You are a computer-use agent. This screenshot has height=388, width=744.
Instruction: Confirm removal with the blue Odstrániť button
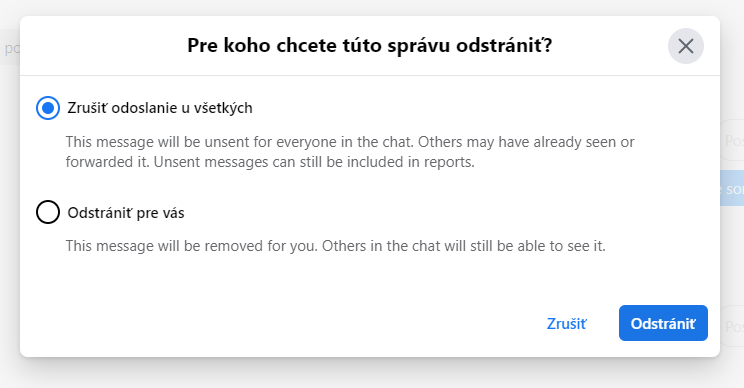click(x=663, y=323)
